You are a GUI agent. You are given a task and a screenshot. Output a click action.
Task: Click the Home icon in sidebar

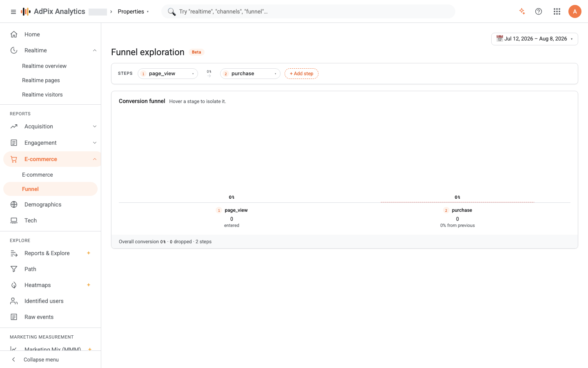click(x=14, y=34)
